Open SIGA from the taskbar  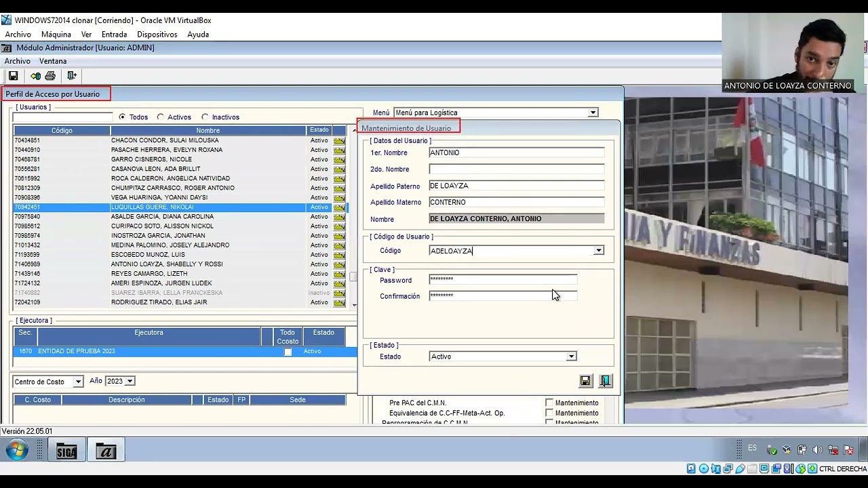pyautogui.click(x=66, y=451)
